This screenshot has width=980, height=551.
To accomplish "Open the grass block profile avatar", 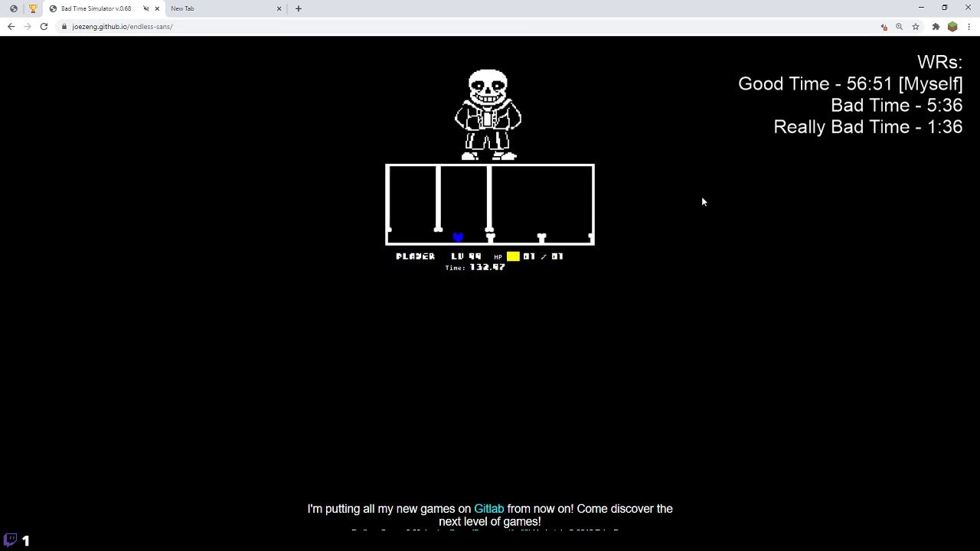I will 952,27.
